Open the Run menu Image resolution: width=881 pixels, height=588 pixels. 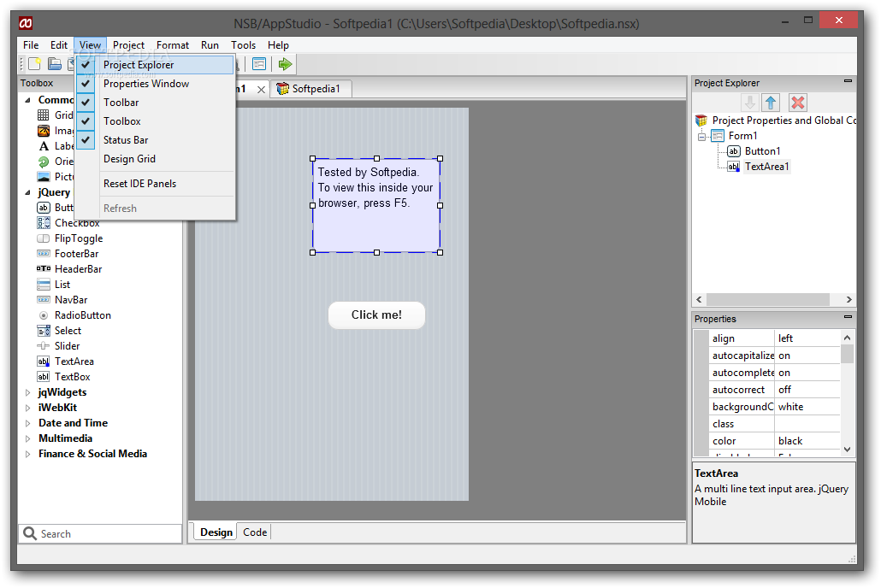(x=210, y=45)
